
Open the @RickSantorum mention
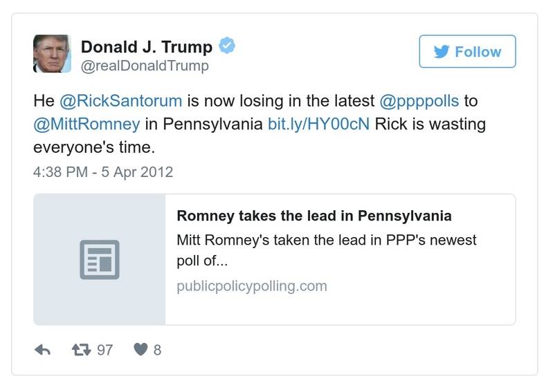point(121,101)
